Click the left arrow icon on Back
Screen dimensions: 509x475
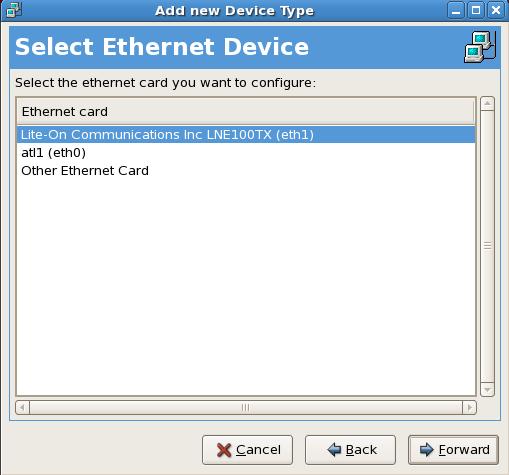[x=334, y=450]
